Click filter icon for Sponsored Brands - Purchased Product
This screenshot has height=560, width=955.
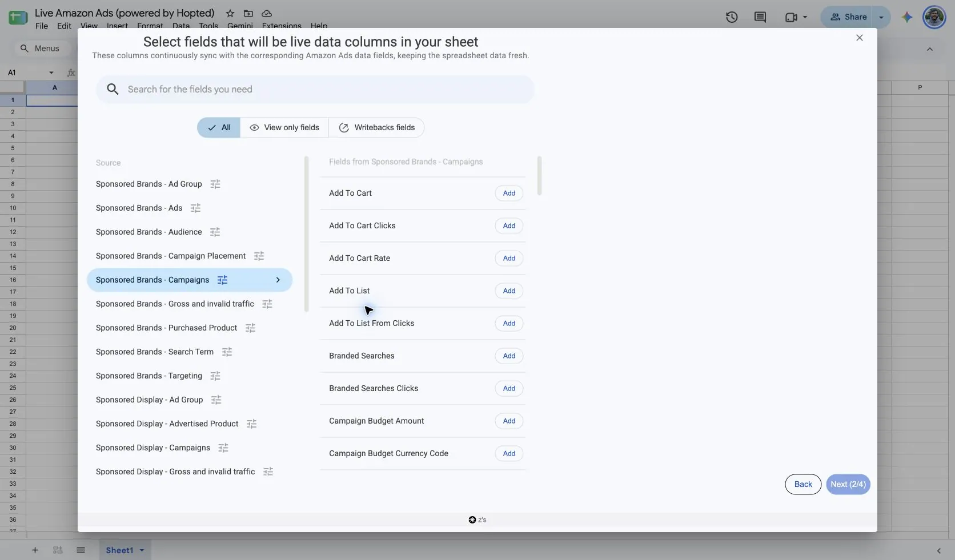click(x=250, y=328)
